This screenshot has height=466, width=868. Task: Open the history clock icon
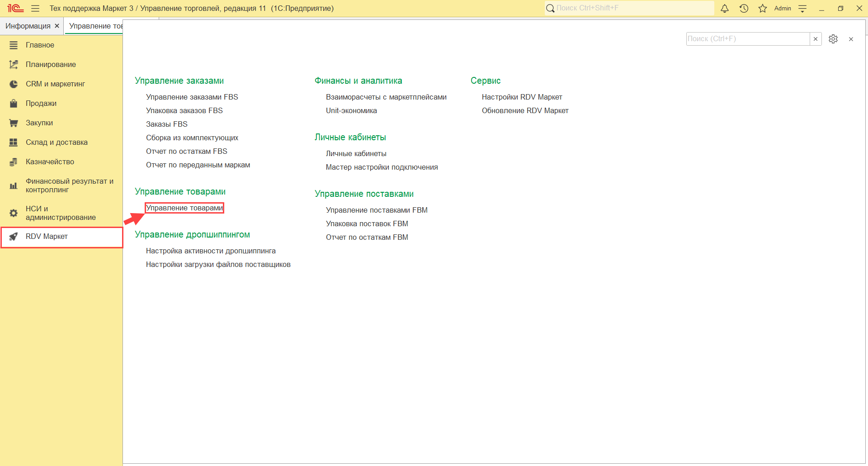pyautogui.click(x=744, y=9)
